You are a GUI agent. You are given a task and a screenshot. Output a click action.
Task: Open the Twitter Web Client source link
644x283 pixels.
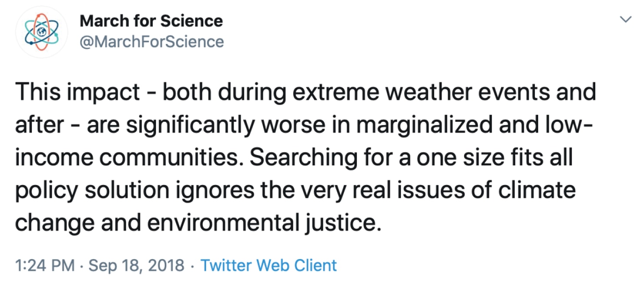tap(268, 265)
